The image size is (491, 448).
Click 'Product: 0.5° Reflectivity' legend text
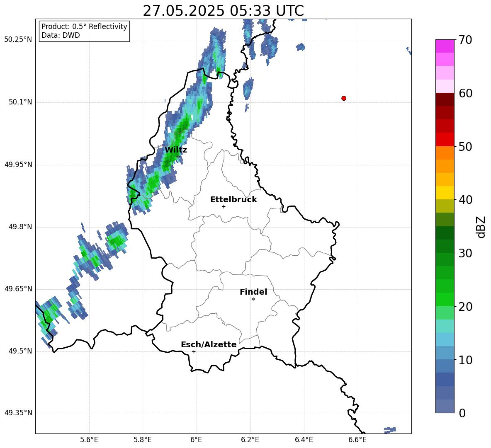pyautogui.click(x=84, y=27)
